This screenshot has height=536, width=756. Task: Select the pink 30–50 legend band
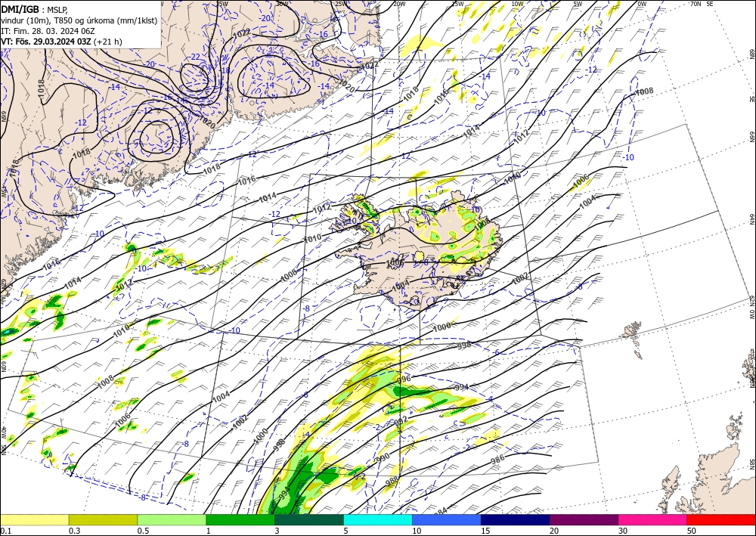(653, 519)
